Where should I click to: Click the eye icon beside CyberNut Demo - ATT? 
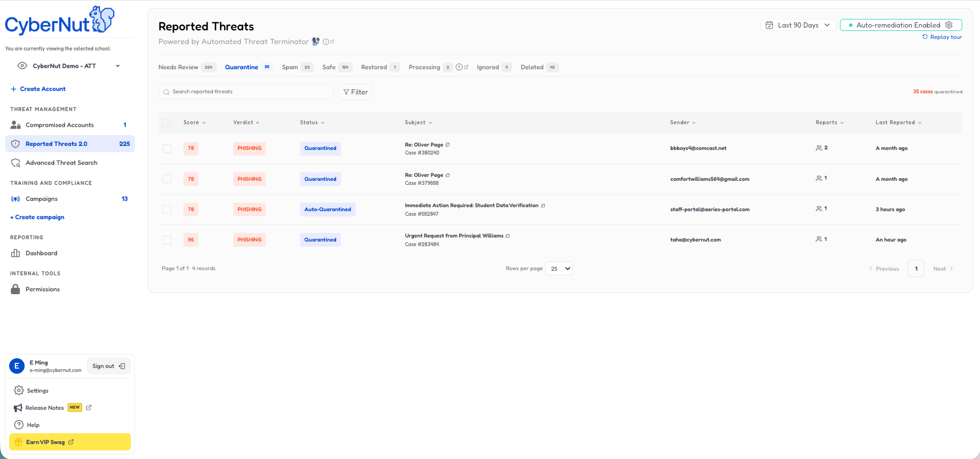(x=22, y=66)
